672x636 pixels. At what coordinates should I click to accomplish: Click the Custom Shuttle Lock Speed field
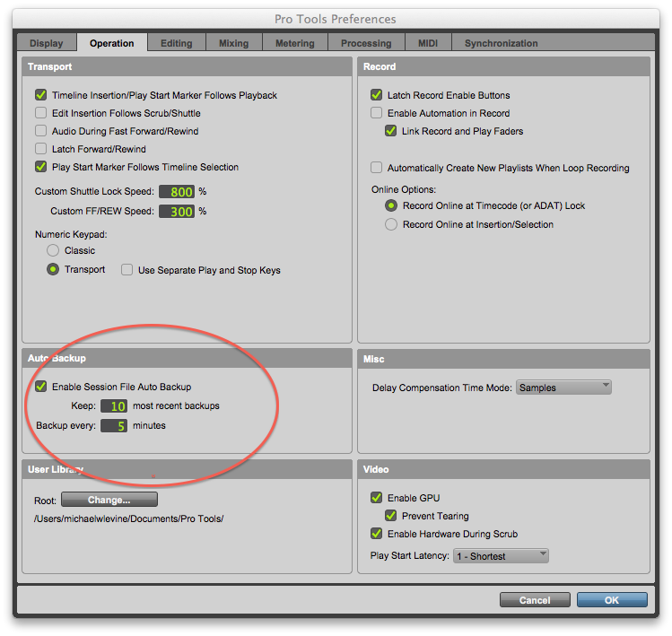[177, 192]
